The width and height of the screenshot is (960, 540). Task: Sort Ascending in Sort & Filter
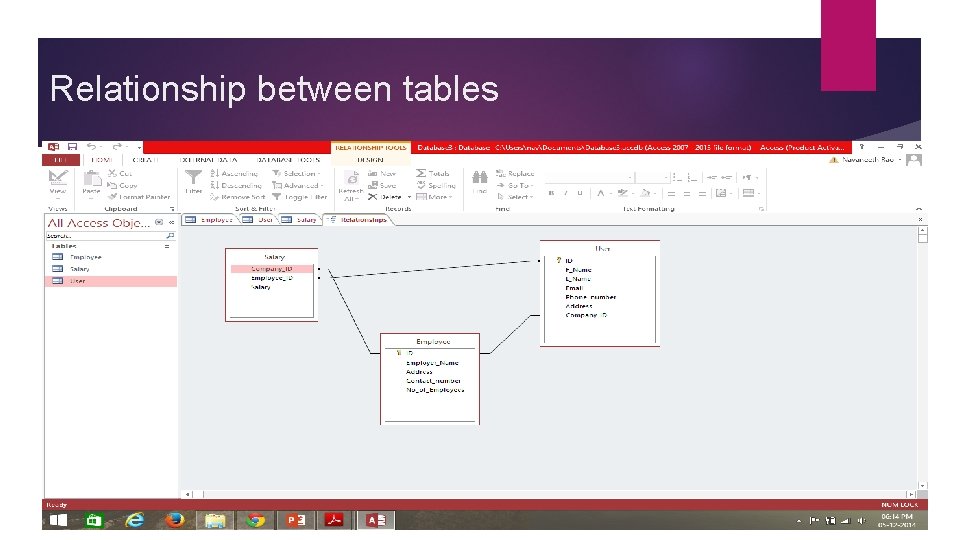pos(234,174)
